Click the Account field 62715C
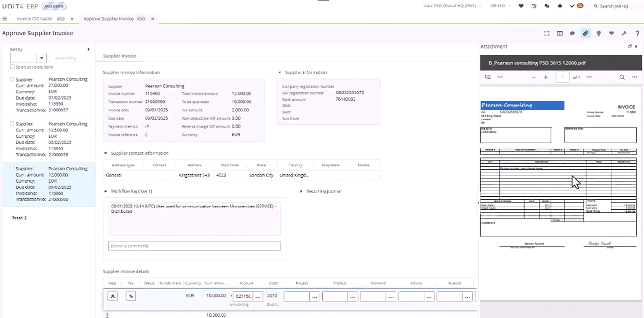 243,296
